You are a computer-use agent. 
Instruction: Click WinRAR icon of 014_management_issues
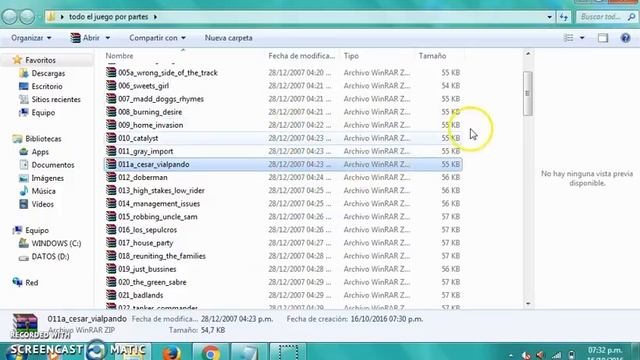click(x=111, y=204)
